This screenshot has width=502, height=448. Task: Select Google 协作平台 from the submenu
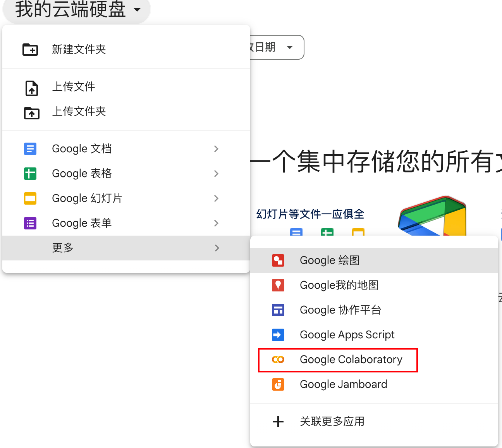[374, 310]
